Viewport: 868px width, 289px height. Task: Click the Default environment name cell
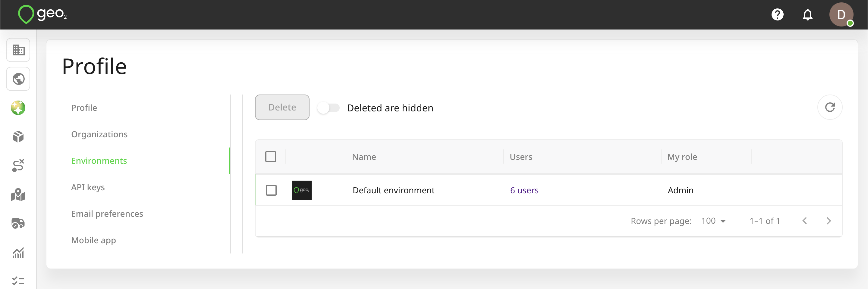pyautogui.click(x=394, y=191)
